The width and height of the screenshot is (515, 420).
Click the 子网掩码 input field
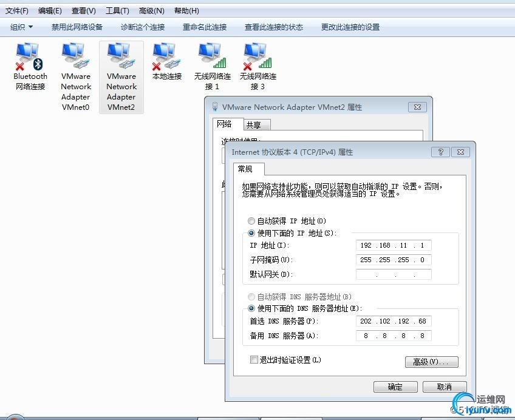(394, 260)
